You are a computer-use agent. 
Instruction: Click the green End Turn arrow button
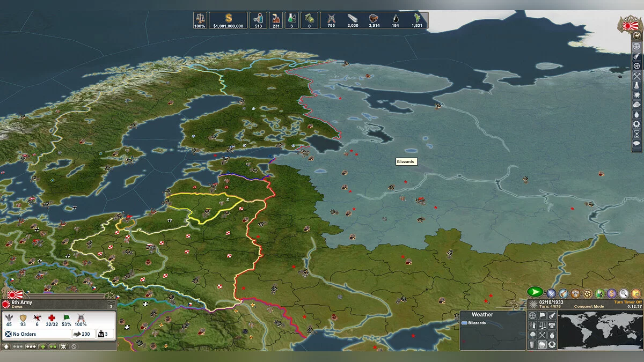(535, 292)
